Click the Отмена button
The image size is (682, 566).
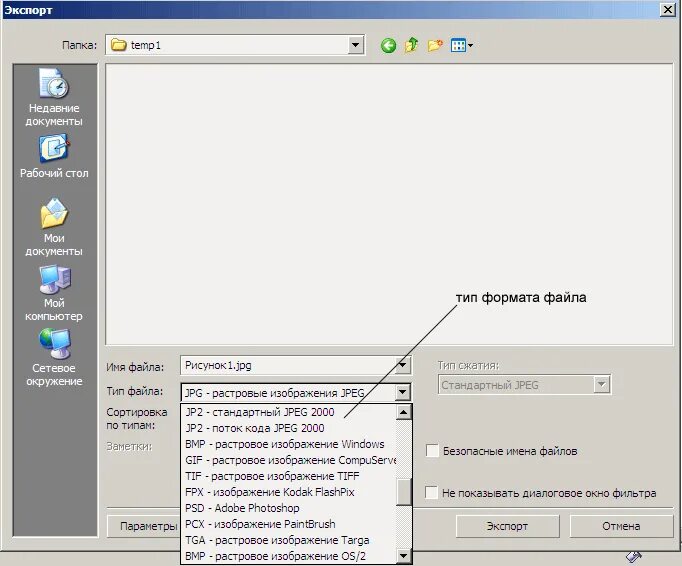tap(621, 526)
